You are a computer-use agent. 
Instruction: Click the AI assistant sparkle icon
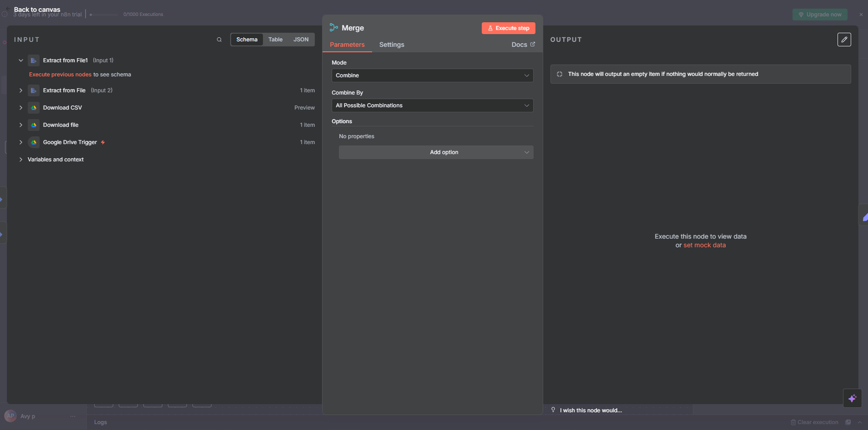[x=852, y=398]
